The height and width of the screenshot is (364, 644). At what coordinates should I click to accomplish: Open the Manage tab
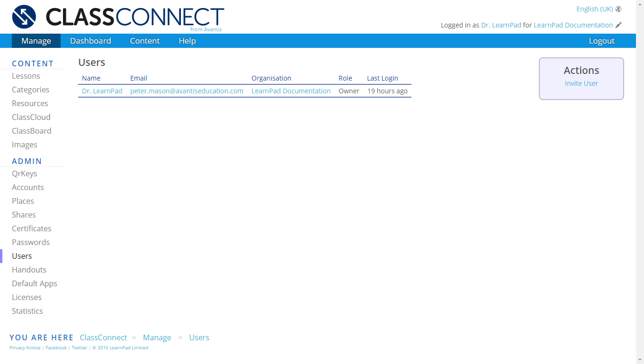point(36,41)
